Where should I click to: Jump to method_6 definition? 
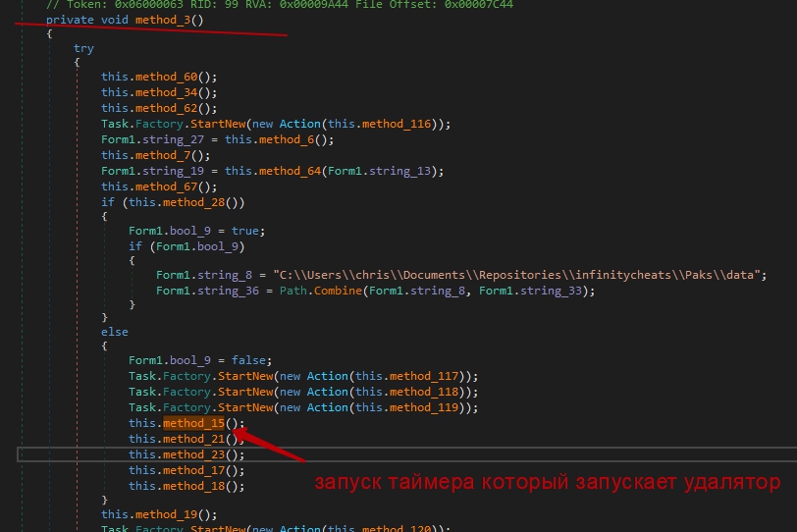tap(287, 139)
